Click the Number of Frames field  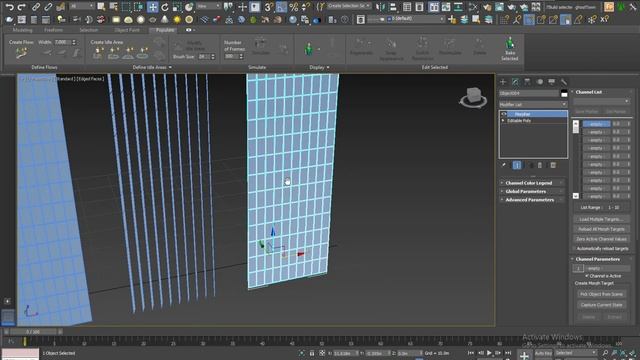(231, 56)
